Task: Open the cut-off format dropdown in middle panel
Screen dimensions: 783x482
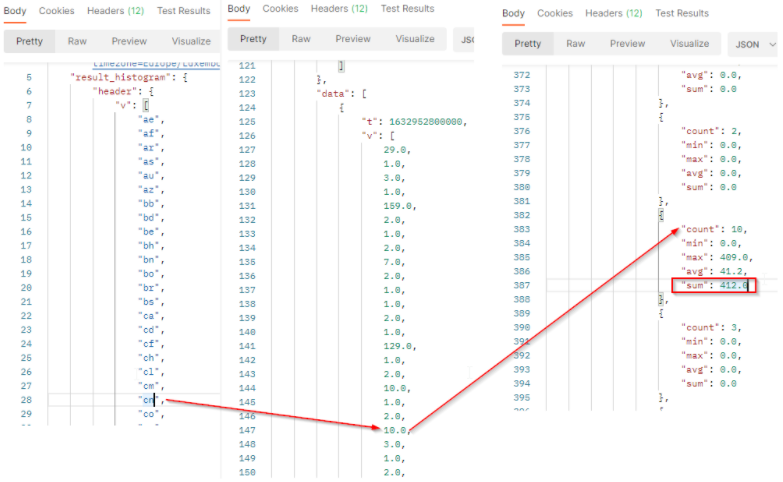Action: point(466,40)
